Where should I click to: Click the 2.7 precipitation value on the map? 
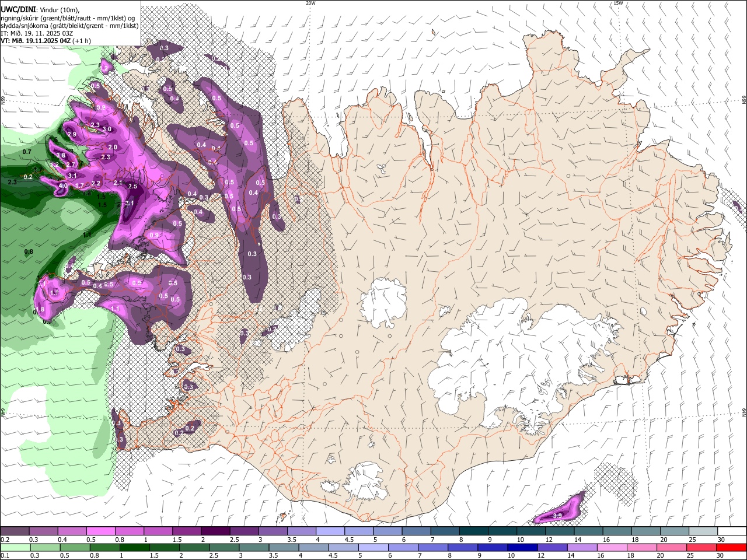coord(71,165)
